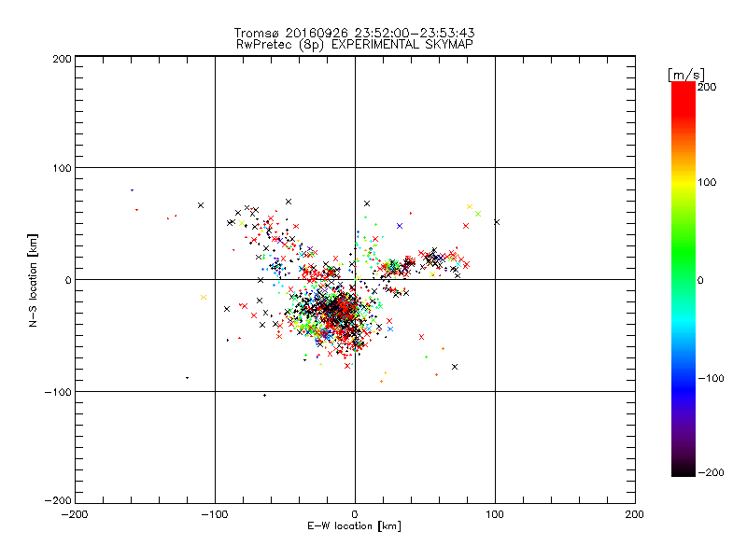Click the x-axis tick label '0'
This screenshot has height=560, width=747.
[x=355, y=514]
